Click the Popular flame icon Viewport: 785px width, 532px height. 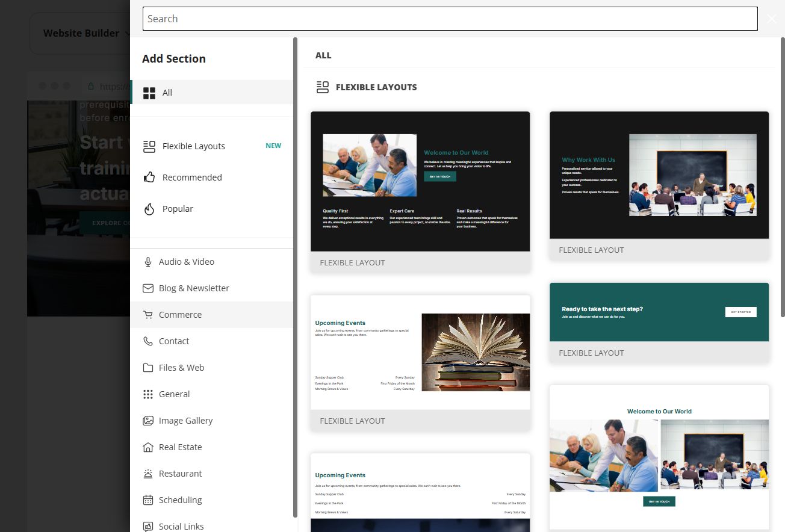[149, 209]
